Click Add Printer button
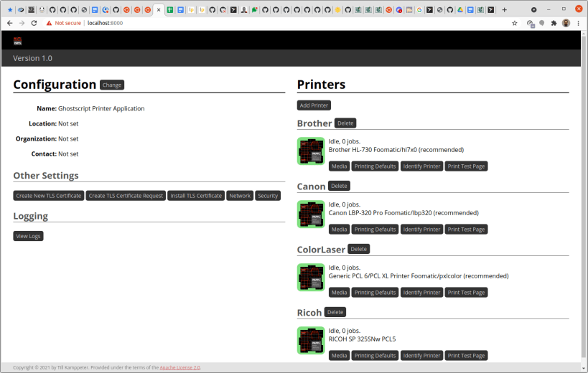The width and height of the screenshot is (588, 373). coord(314,105)
